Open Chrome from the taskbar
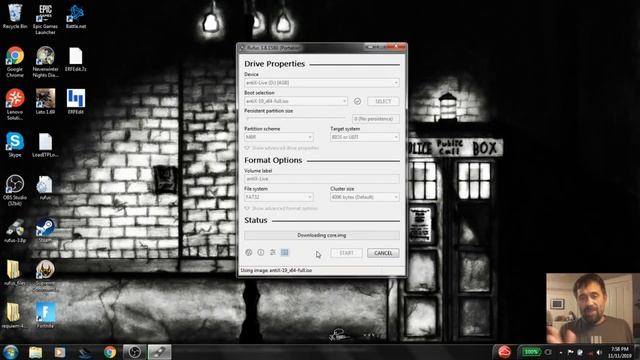640x360 pixels. [x=109, y=352]
